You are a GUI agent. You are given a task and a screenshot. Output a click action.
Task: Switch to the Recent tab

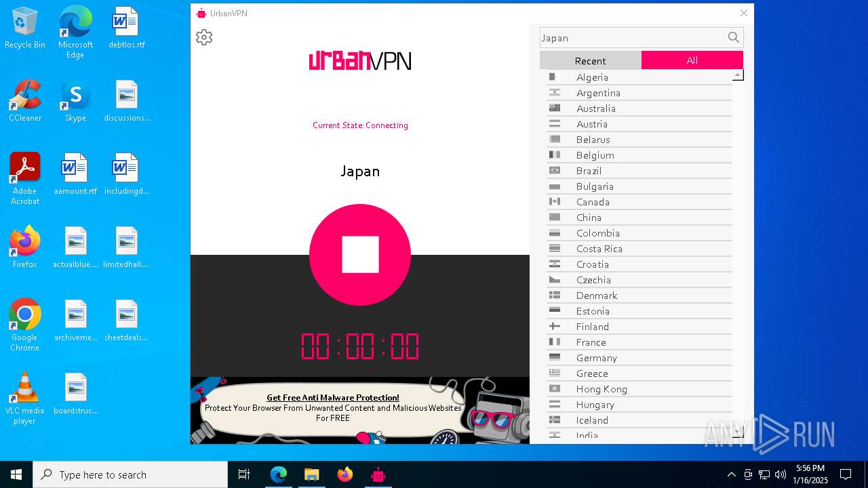coord(590,60)
